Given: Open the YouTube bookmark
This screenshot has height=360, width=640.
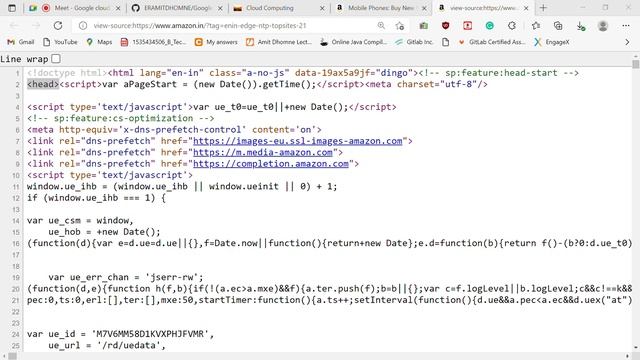Looking at the screenshot, I should (x=60, y=42).
